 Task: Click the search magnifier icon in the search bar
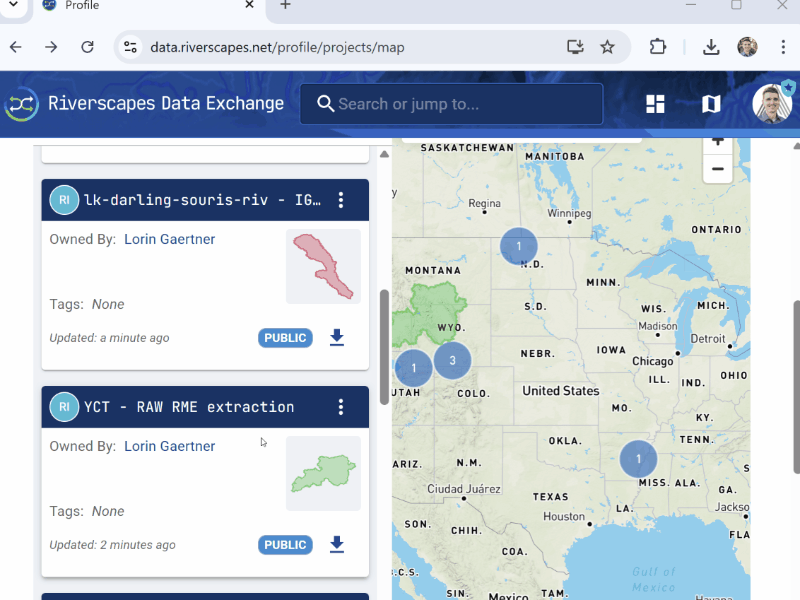pos(325,103)
